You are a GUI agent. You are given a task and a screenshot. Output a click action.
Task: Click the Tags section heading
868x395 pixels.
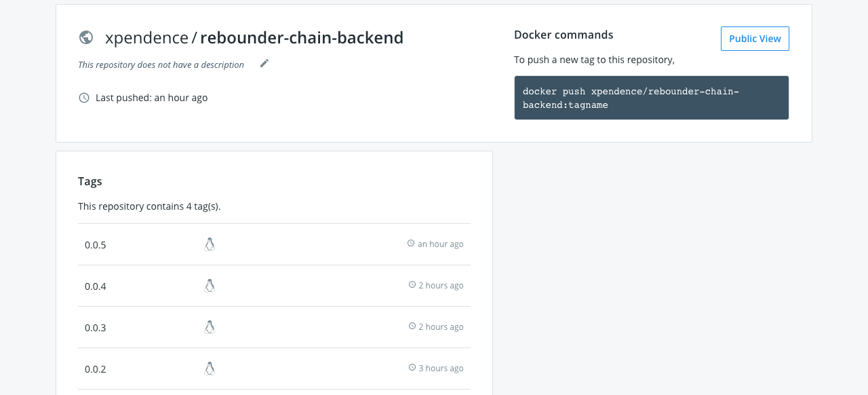90,181
